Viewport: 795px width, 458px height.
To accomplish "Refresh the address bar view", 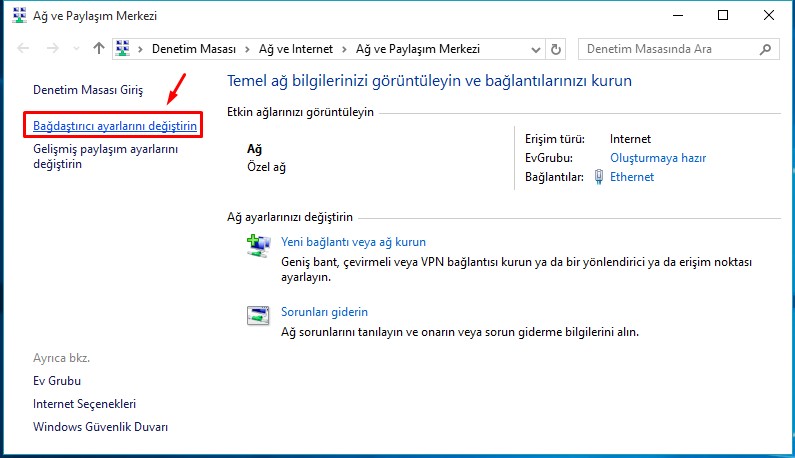I will coord(557,48).
